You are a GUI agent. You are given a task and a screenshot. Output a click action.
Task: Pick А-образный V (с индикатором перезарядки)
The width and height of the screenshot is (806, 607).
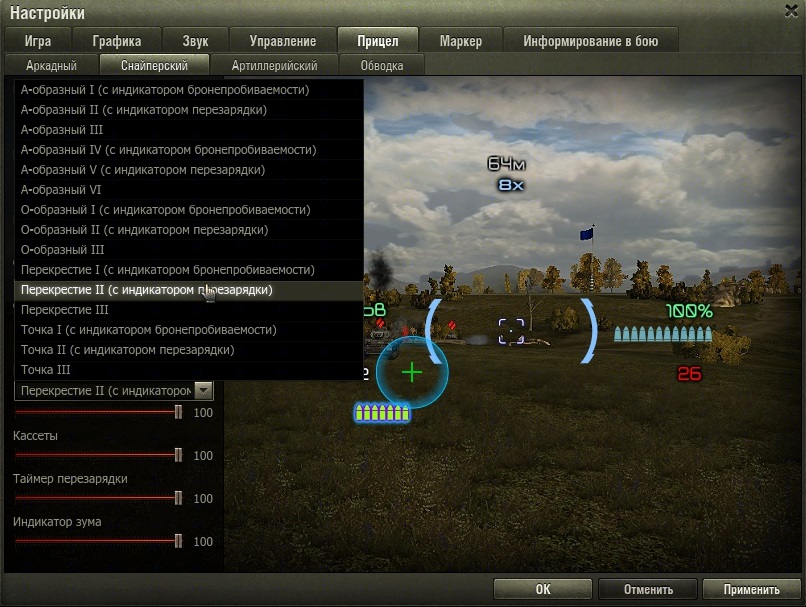(189, 170)
